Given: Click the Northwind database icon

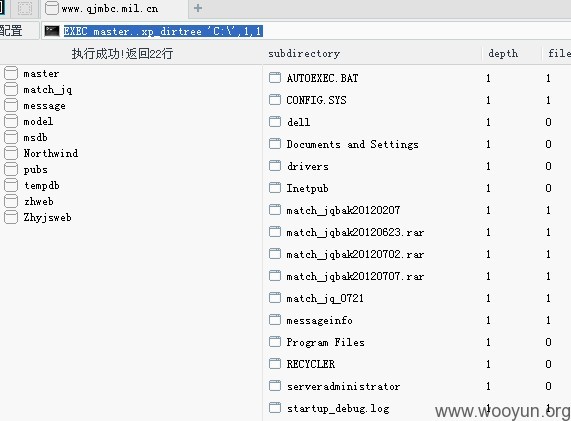Looking at the screenshot, I should point(11,153).
